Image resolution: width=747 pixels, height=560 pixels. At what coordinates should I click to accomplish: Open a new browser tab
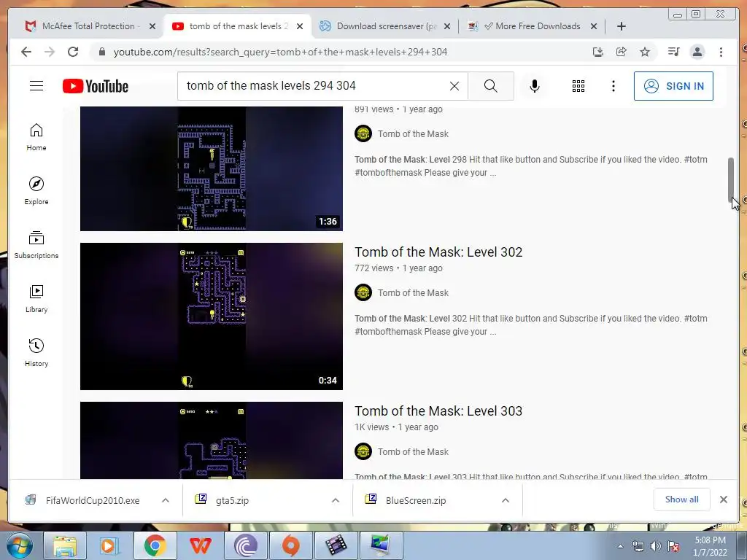click(x=622, y=26)
